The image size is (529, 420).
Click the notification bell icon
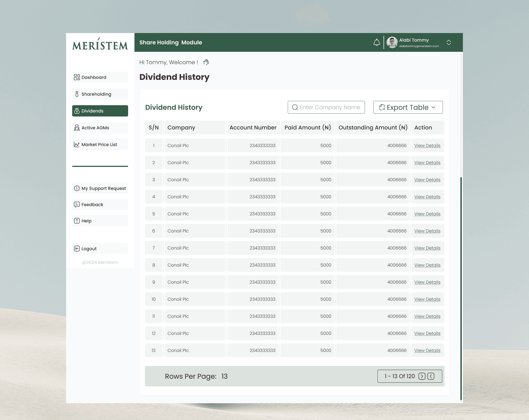coord(377,42)
